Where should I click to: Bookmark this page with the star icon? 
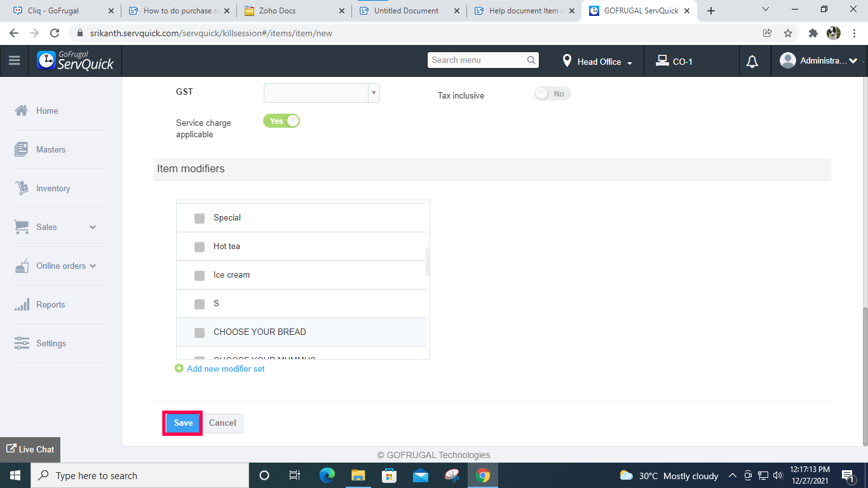tap(788, 33)
